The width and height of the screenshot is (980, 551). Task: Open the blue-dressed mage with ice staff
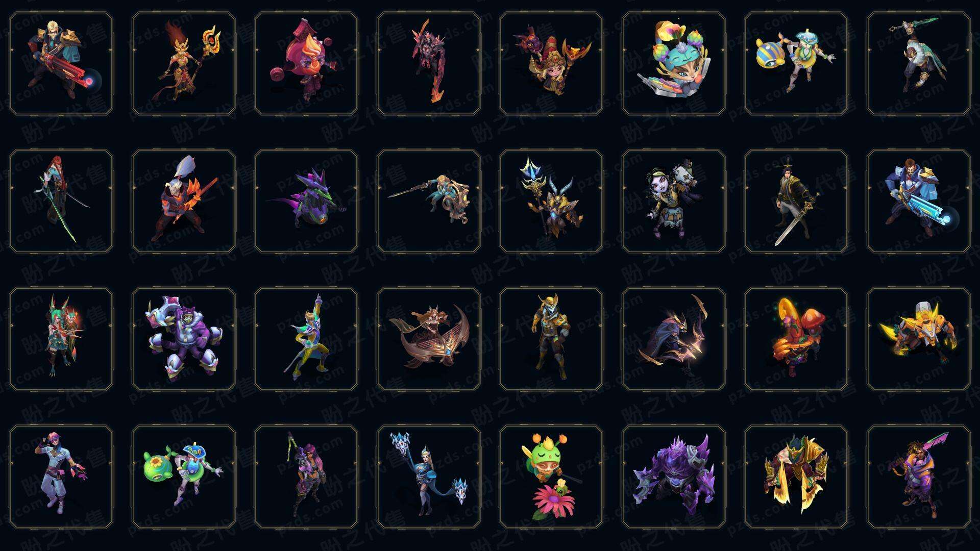click(429, 477)
